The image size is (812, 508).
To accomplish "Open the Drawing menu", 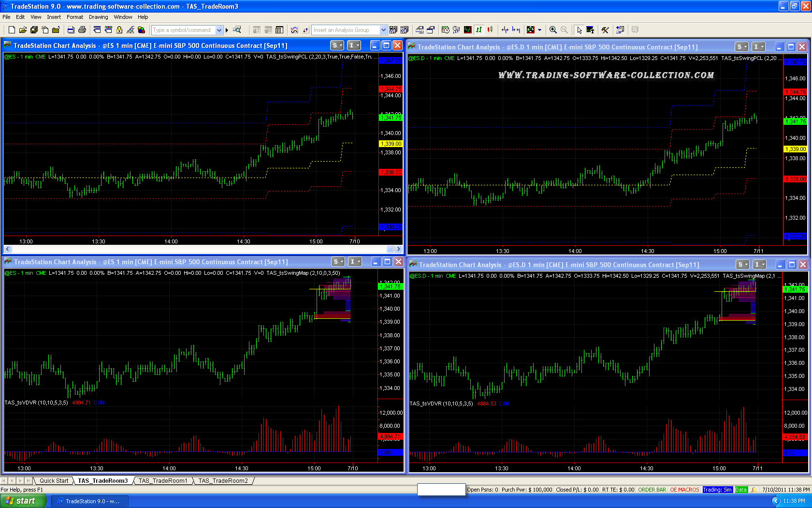I will pyautogui.click(x=98, y=17).
